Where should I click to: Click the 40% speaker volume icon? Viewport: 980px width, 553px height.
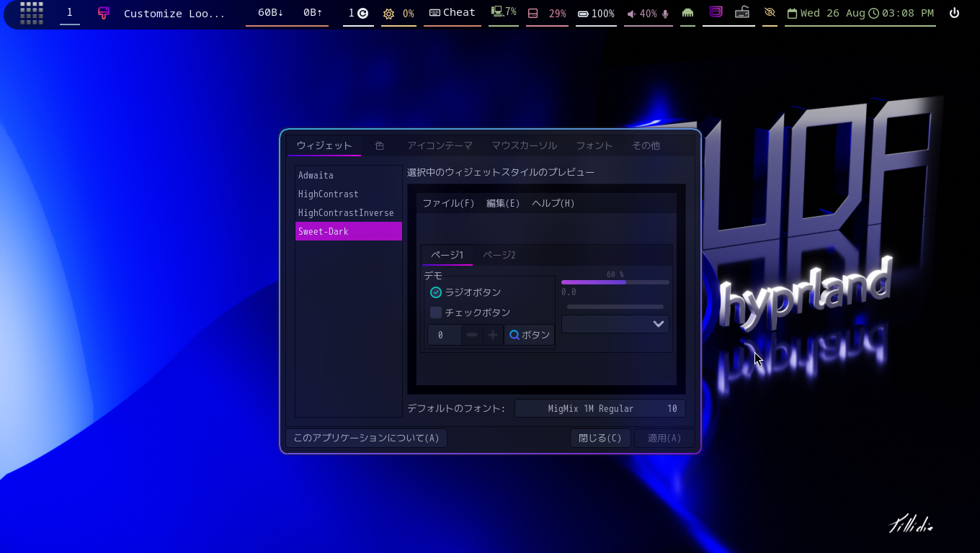[631, 14]
